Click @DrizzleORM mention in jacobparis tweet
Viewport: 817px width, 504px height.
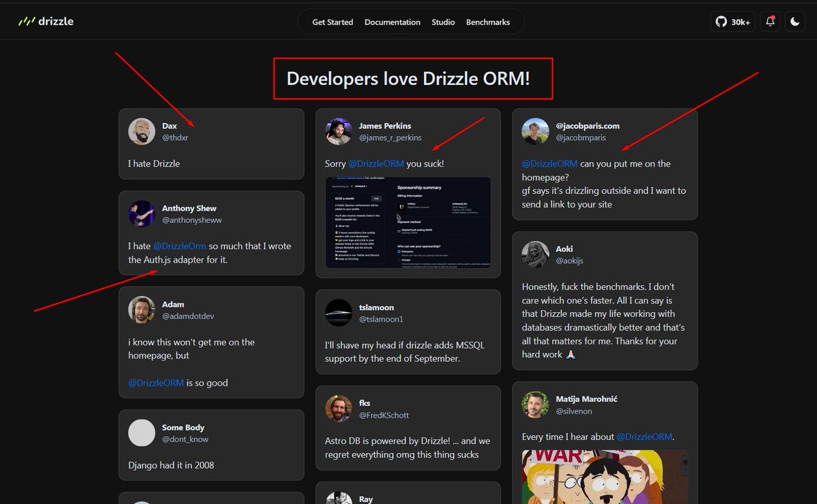pyautogui.click(x=549, y=164)
